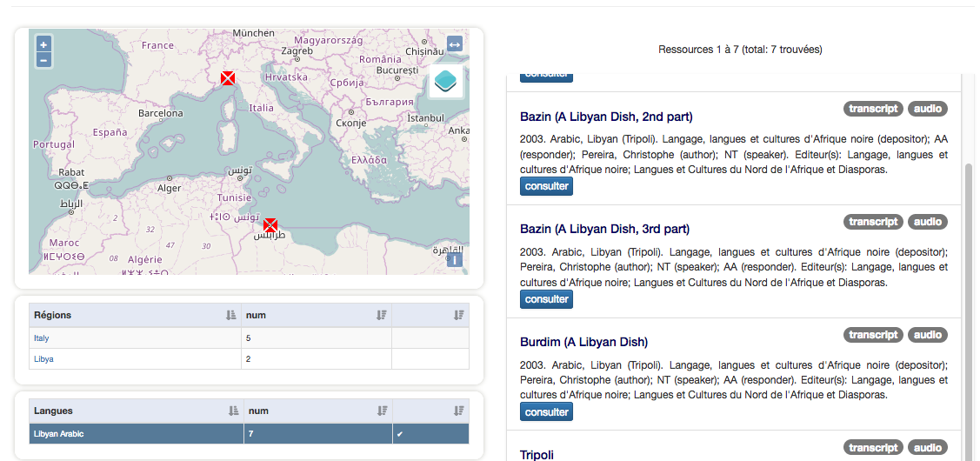Filter resources by Libya region
980x461 pixels.
tap(43, 358)
